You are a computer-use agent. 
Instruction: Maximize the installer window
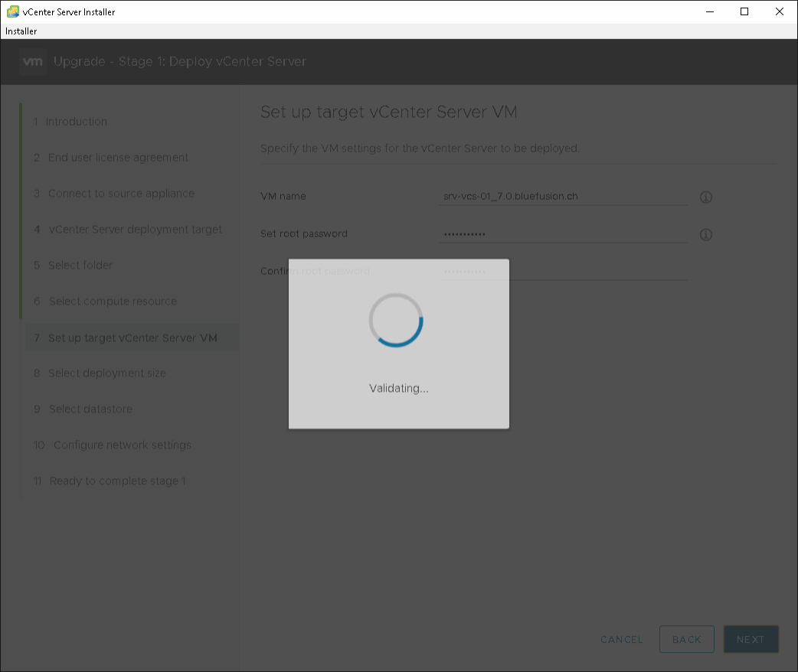tap(744, 11)
